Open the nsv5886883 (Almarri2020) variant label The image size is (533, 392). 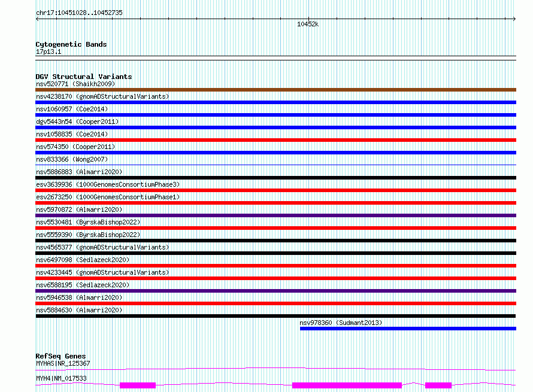(x=79, y=172)
